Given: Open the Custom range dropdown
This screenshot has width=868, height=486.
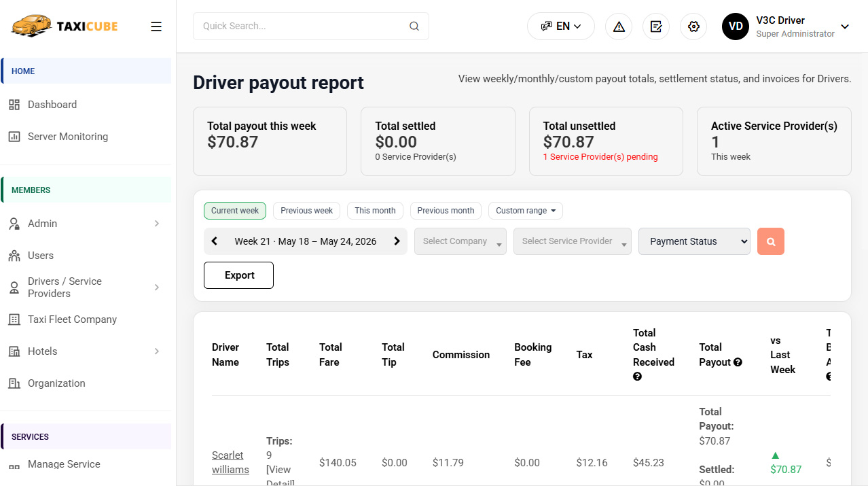Looking at the screenshot, I should (x=526, y=211).
